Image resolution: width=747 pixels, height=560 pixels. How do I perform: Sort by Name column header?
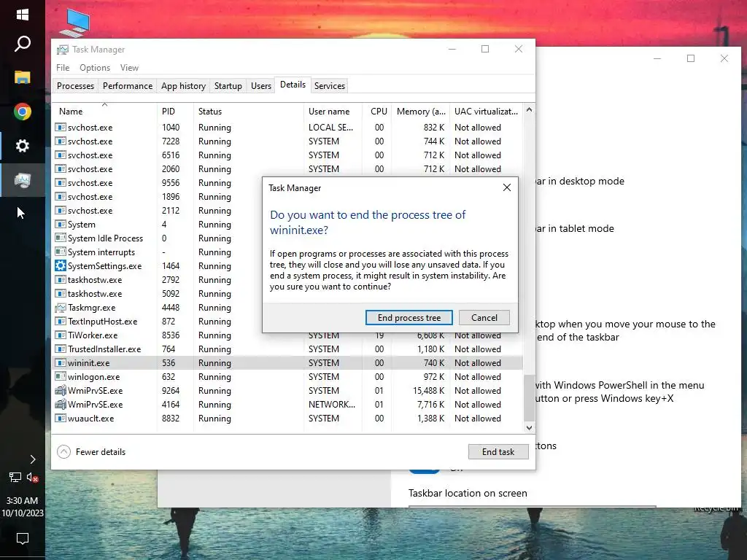point(104,112)
